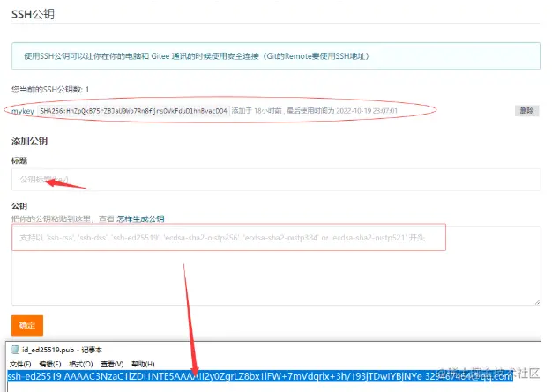This screenshot has height=392, width=552.
Task: Open 编辑(E) menu in Notepad
Action: (50, 364)
